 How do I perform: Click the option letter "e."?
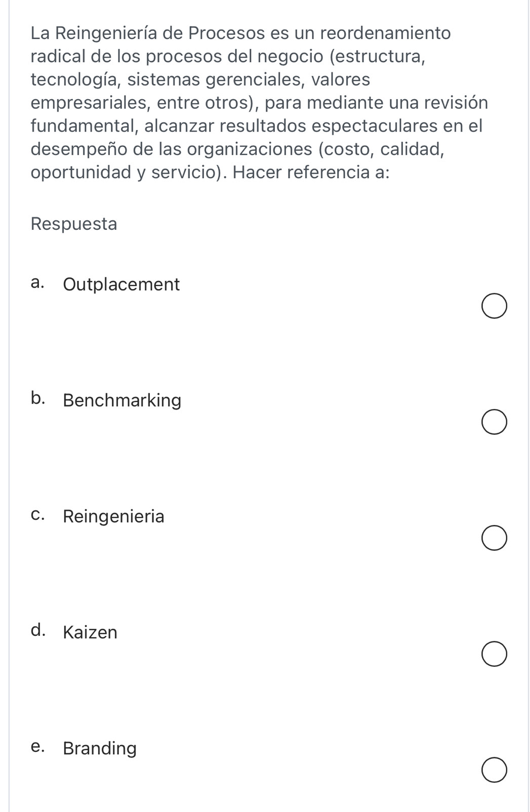pos(37,747)
